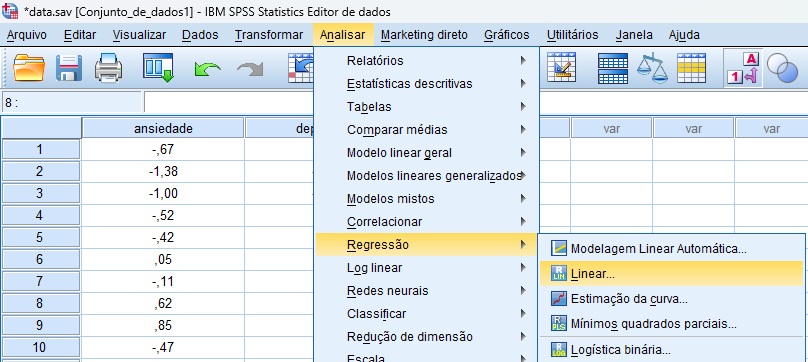This screenshot has height=362, width=808.
Task: Open the Arquivo menu
Action: 26,35
